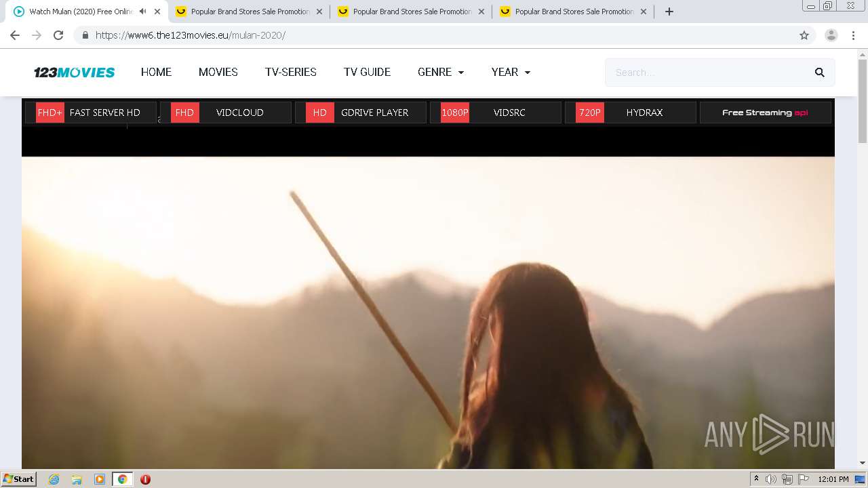
Task: Open the TV-SERIES menu item
Action: tap(291, 72)
